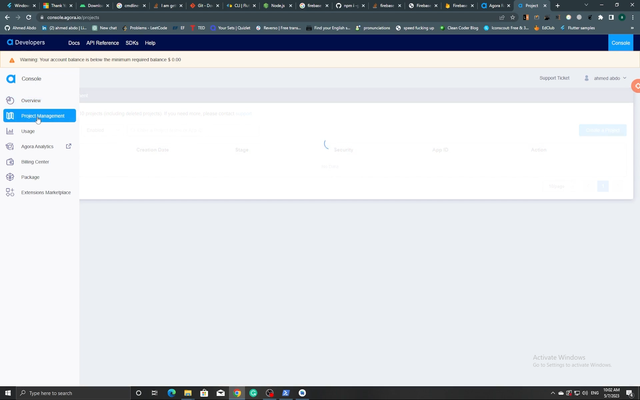Open SDKs in the header

[132, 43]
